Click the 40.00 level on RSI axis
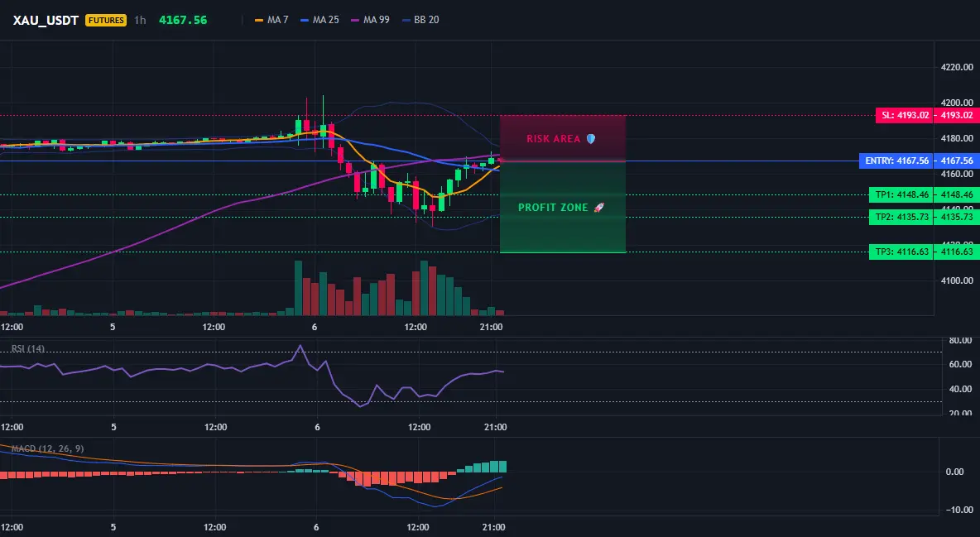 [960, 389]
